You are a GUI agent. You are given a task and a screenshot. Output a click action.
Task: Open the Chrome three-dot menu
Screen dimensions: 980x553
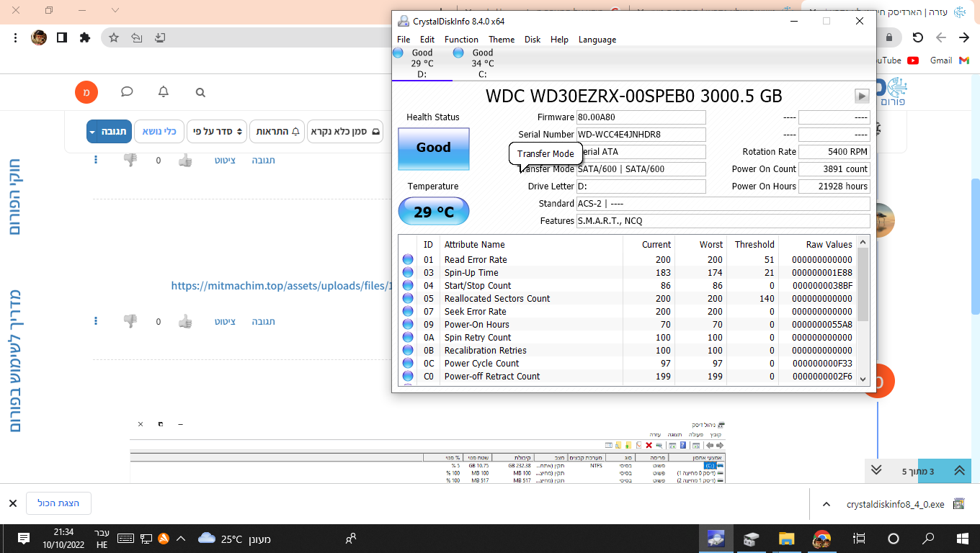coord(15,37)
